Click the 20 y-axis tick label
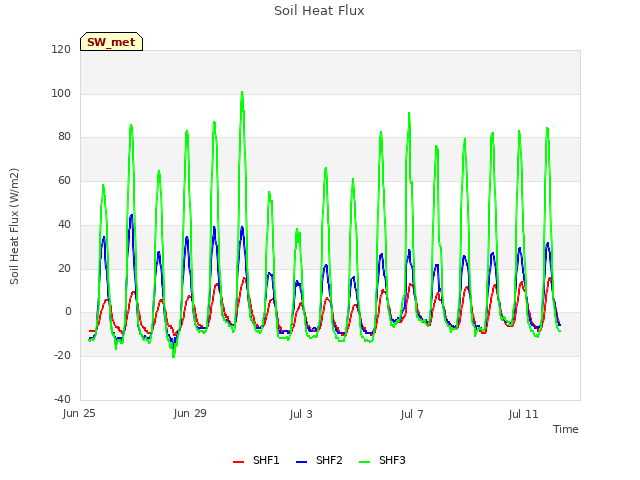 click(64, 268)
